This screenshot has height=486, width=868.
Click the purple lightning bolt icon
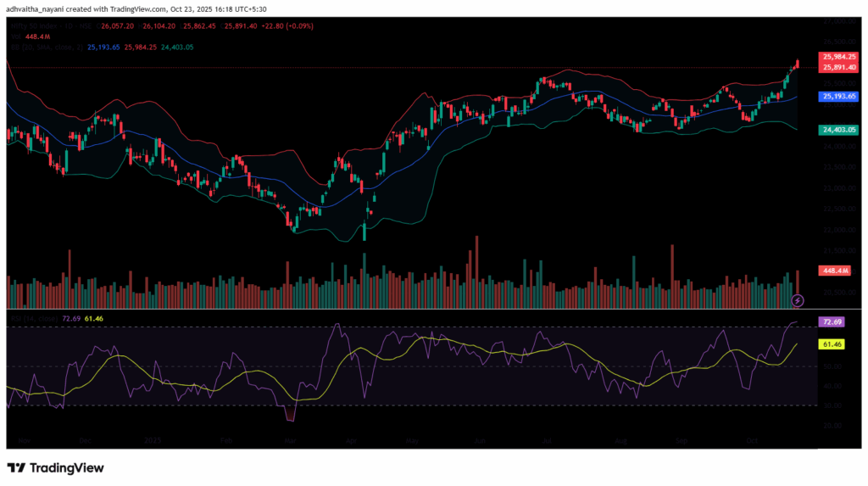click(x=798, y=300)
